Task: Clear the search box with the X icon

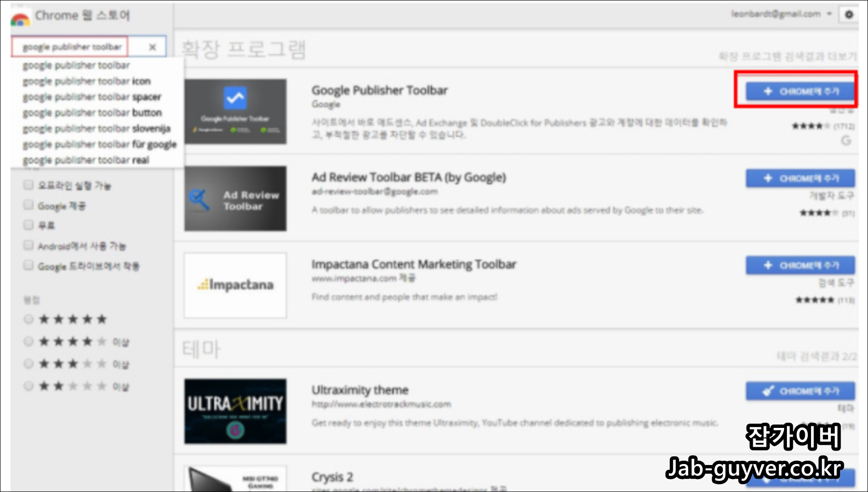Action: click(152, 47)
